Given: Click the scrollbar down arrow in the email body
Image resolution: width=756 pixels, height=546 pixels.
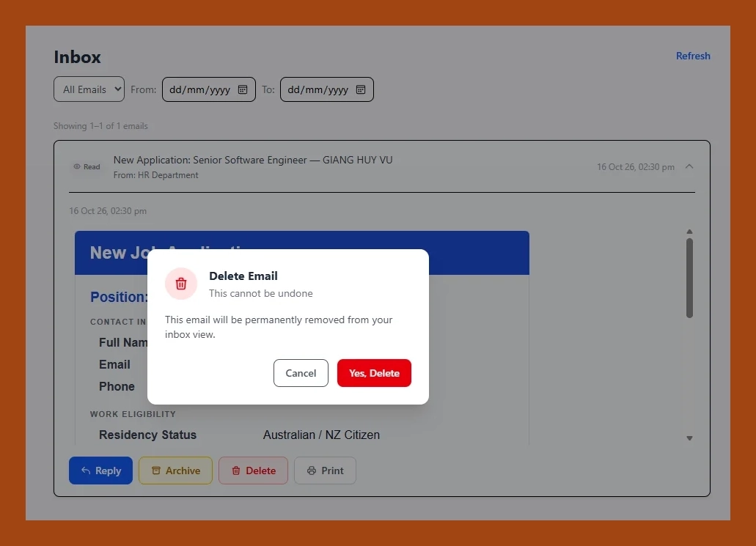Looking at the screenshot, I should [689, 438].
